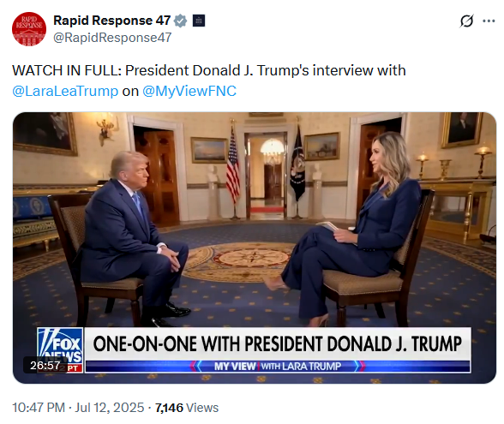The image size is (504, 424).
Task: Click the ONE-ON-ONE WITH PRESIDENT banner
Action: click(278, 343)
